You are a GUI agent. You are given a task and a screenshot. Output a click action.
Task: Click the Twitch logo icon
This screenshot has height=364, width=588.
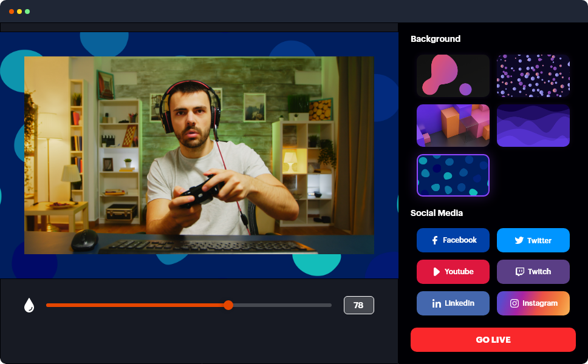point(519,272)
